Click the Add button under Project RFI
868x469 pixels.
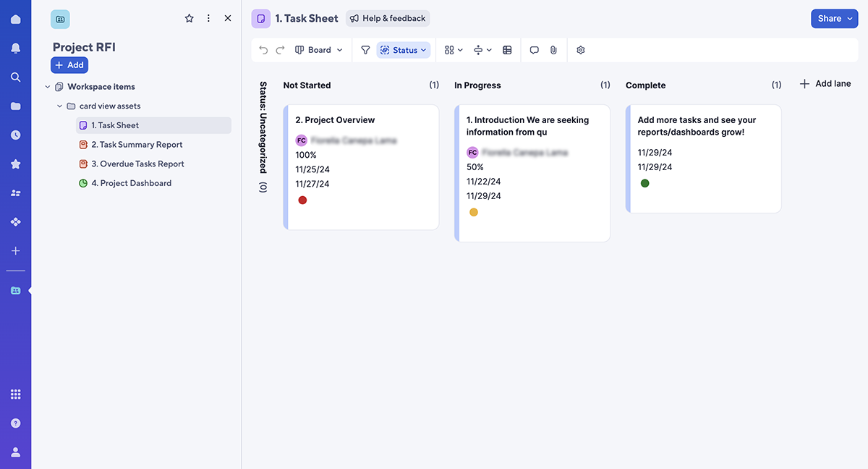69,65
